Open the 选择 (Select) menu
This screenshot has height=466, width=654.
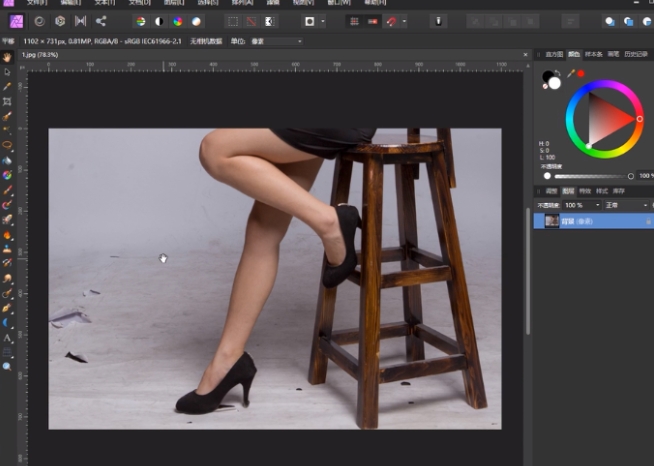coord(207,3)
